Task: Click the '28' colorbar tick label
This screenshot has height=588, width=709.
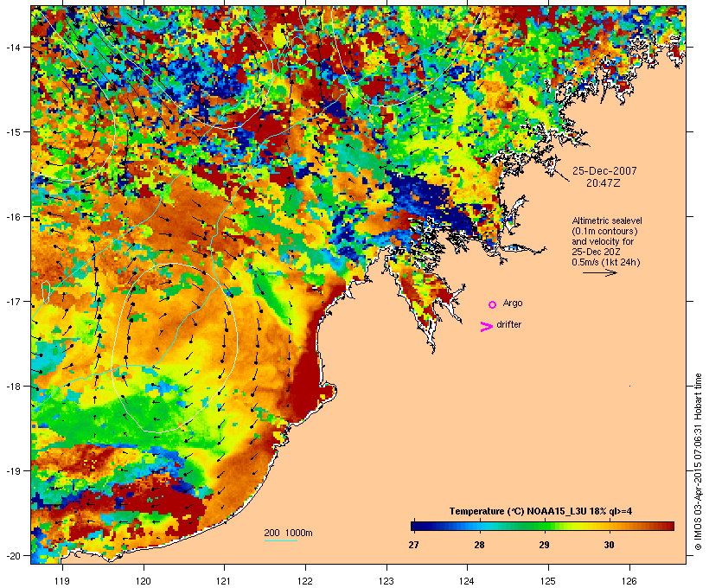Action: 479,545
